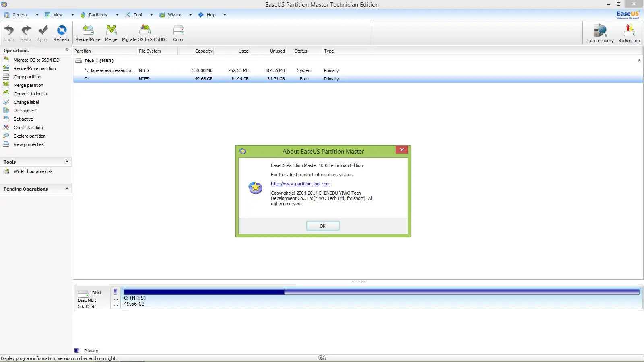Select the C: partition row
644x362 pixels.
click(358, 79)
